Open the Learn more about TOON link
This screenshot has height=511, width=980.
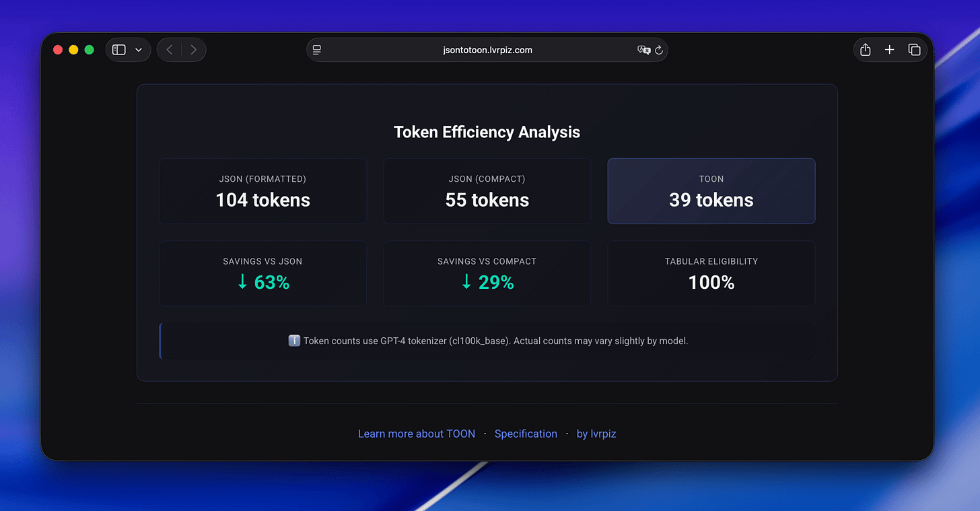tap(417, 434)
